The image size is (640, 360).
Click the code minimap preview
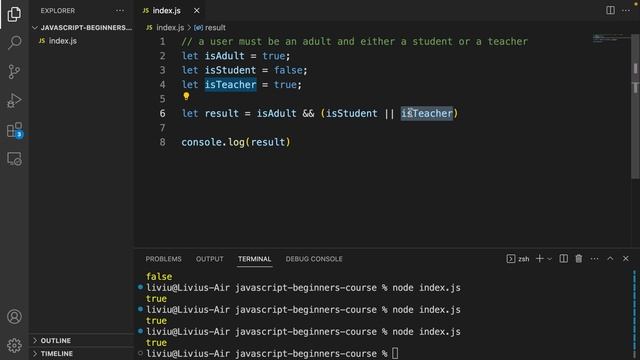tap(610, 39)
